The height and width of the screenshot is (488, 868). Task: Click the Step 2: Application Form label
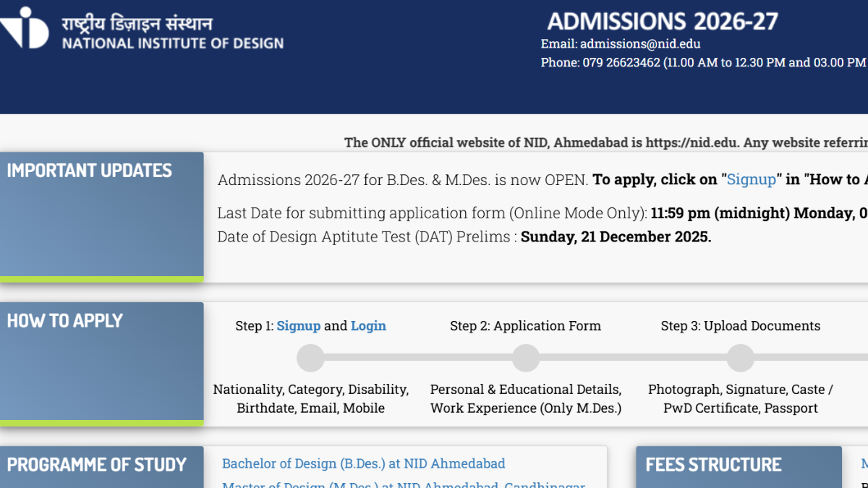525,326
